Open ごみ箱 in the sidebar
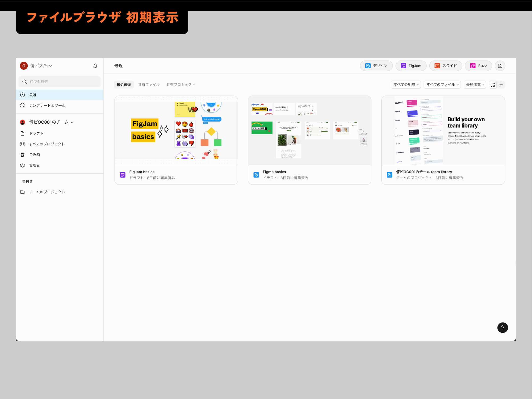Viewport: 532px width, 399px height. pos(60,155)
